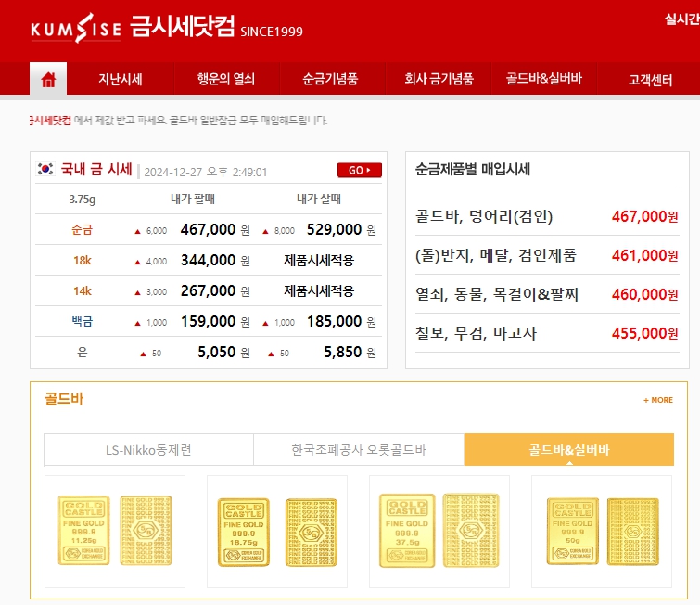Screen dimensions: 700x605
Task: Click the 3.75g unit header
Action: pos(83,199)
